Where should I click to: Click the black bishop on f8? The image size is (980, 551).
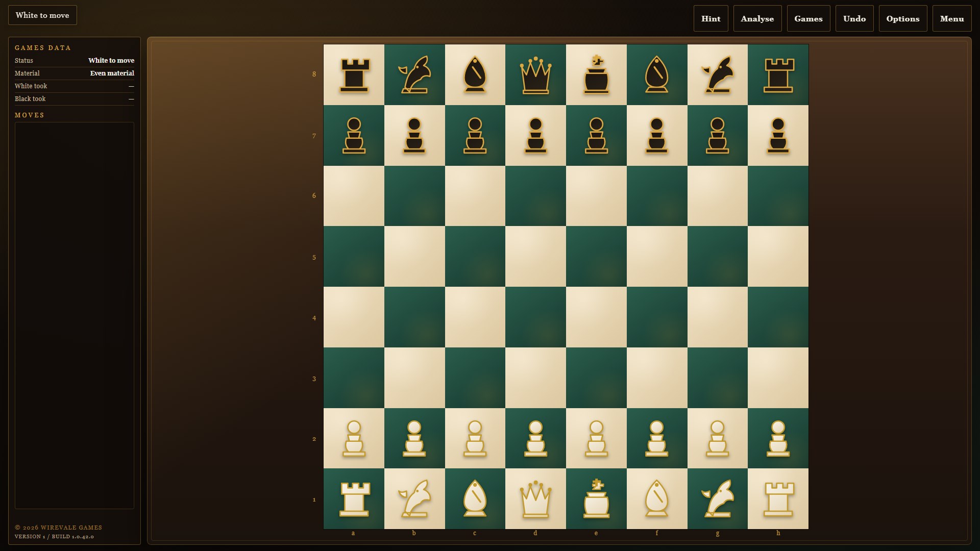(x=657, y=74)
